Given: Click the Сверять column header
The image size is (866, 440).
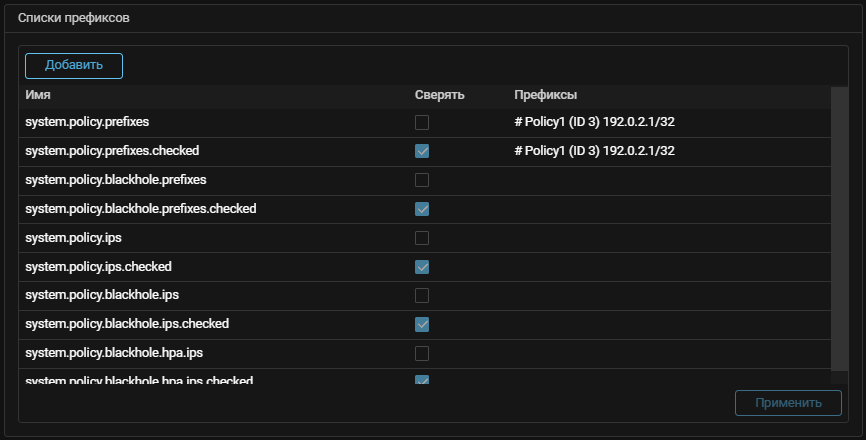Looking at the screenshot, I should (440, 95).
